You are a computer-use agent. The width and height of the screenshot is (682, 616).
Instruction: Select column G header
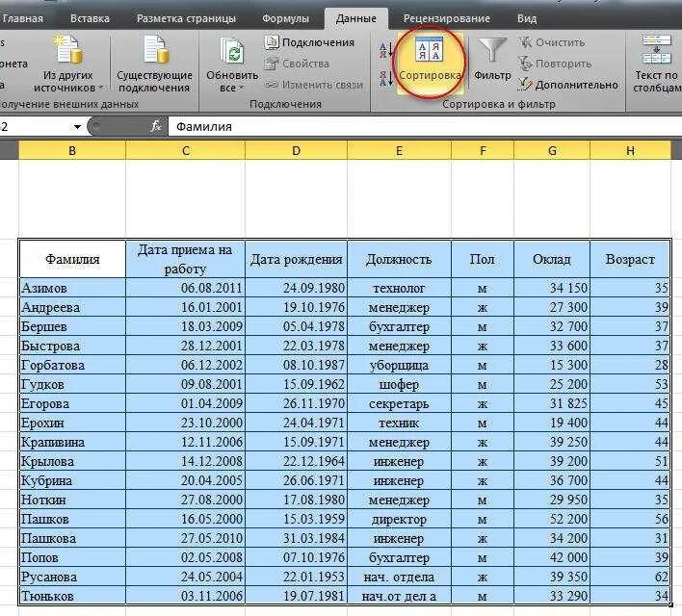coord(552,150)
